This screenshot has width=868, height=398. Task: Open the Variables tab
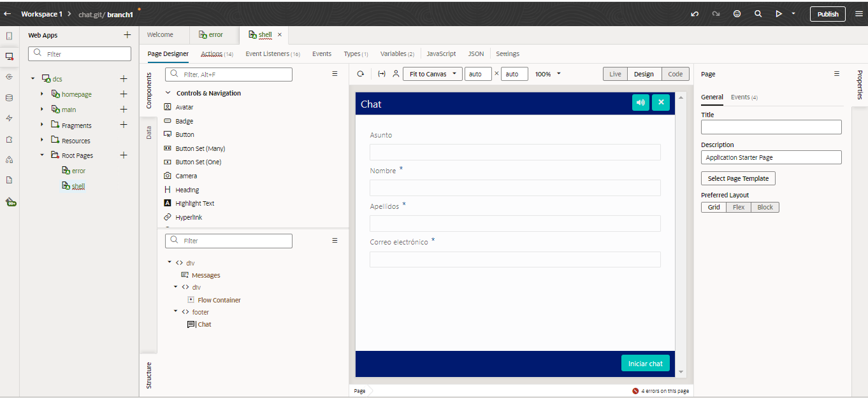pyautogui.click(x=397, y=54)
